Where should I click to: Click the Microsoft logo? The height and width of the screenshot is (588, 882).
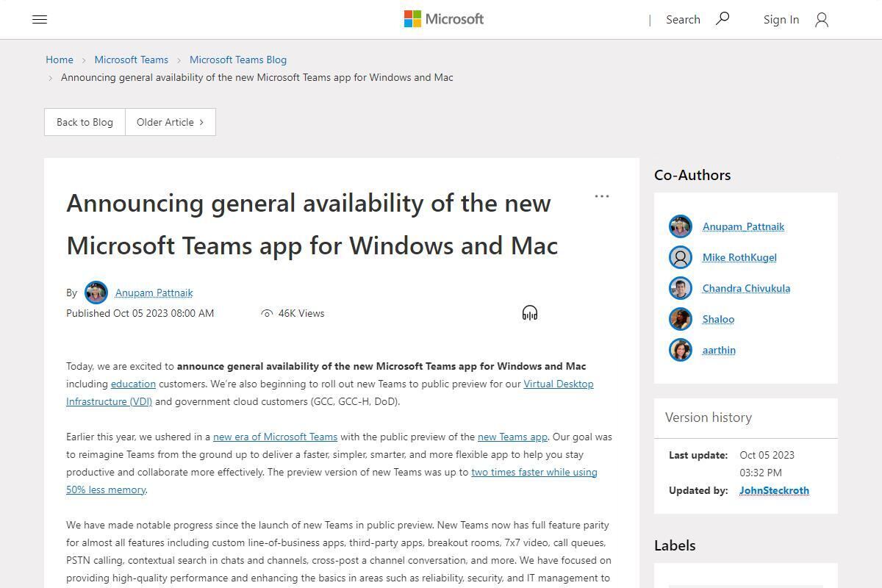(x=444, y=19)
